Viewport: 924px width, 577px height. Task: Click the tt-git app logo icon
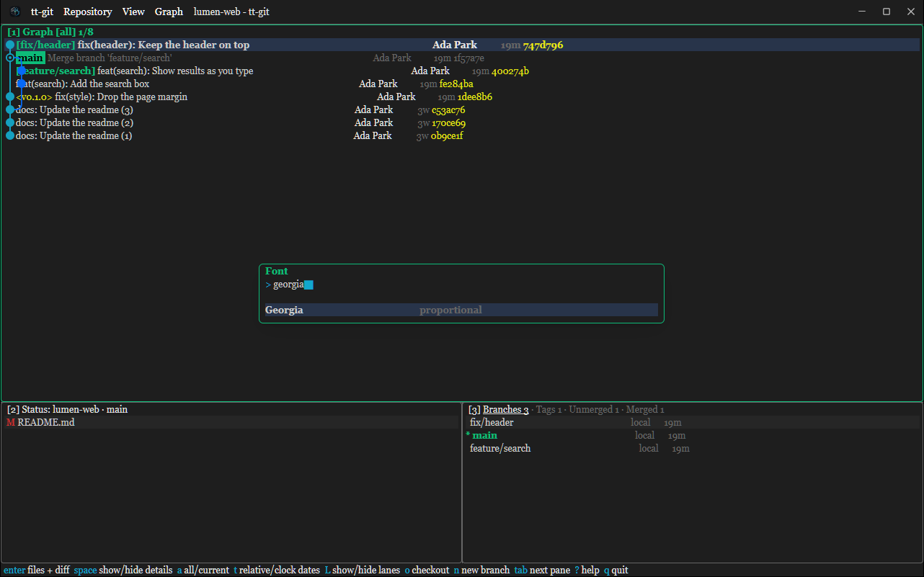click(x=15, y=12)
